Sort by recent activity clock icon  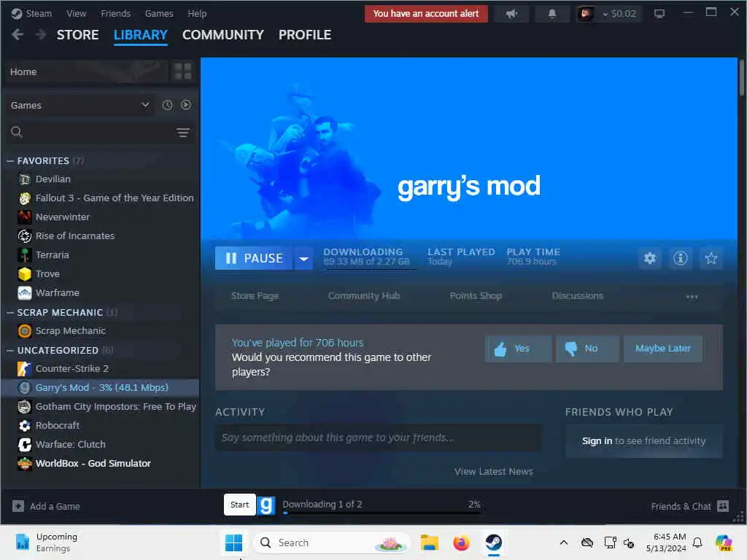(x=167, y=105)
